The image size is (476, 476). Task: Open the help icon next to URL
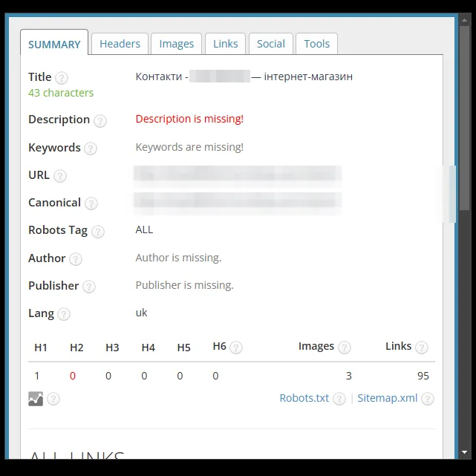60,176
